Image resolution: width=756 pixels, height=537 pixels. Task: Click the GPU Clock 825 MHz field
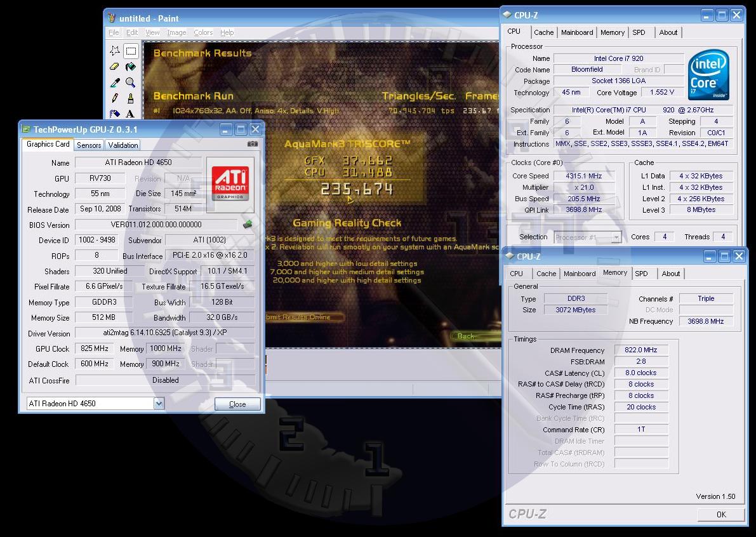(x=95, y=348)
